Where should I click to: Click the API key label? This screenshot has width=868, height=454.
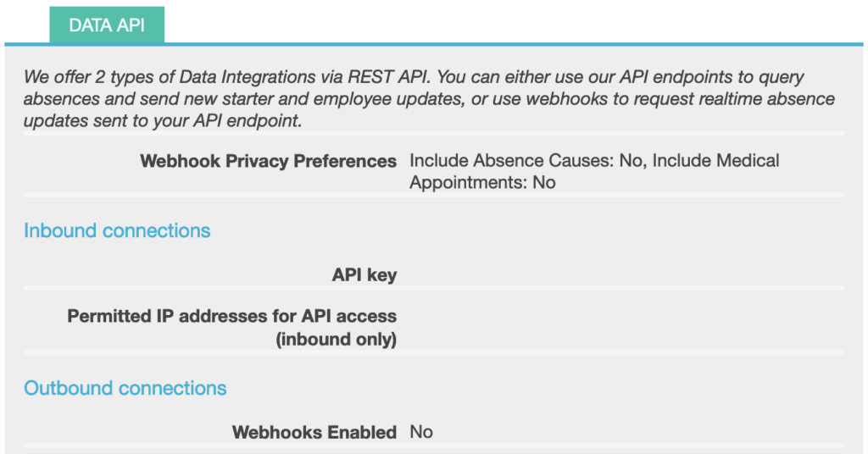[x=364, y=274]
